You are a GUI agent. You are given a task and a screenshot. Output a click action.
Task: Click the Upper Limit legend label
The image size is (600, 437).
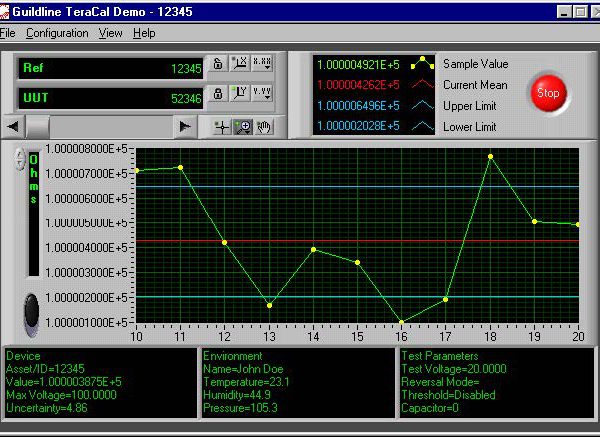[470, 106]
